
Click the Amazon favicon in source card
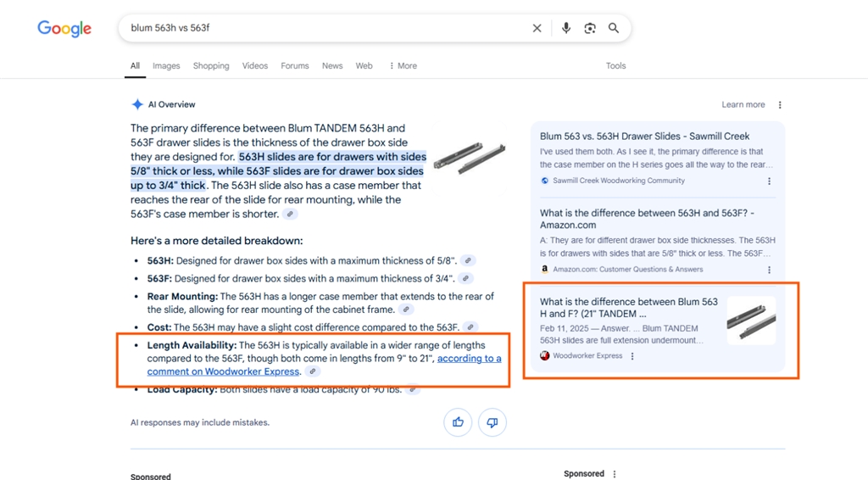click(545, 269)
